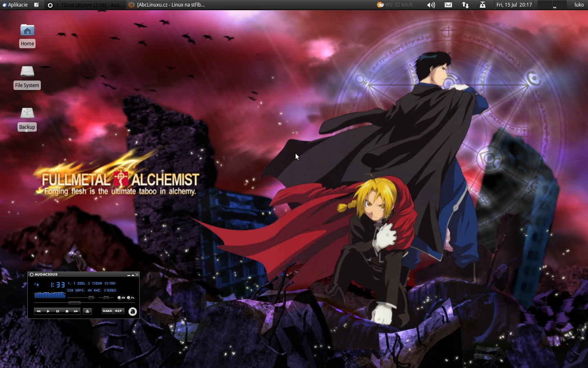Click the 1:33 elapsed time display

(x=58, y=285)
